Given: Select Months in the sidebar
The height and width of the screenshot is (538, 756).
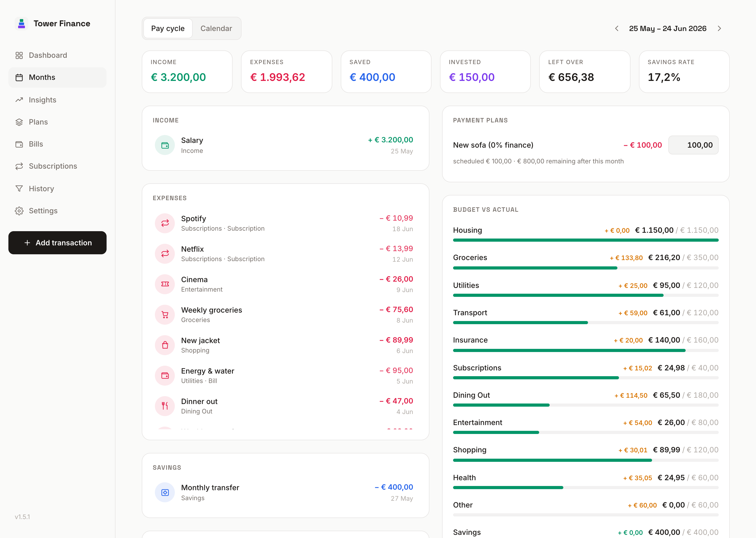Looking at the screenshot, I should click(57, 77).
